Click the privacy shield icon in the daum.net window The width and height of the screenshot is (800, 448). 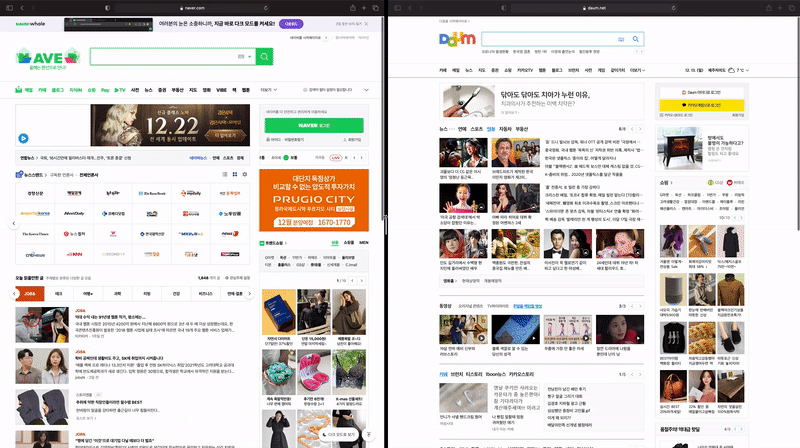point(504,8)
